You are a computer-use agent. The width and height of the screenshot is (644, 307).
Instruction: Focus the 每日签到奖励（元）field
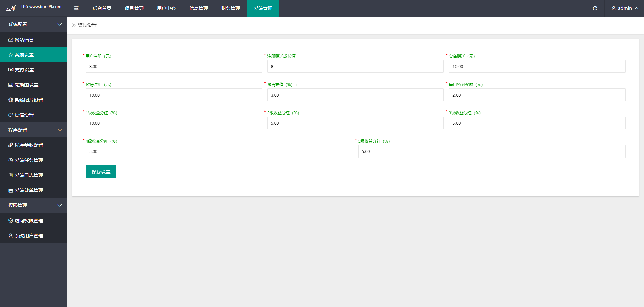(x=537, y=95)
